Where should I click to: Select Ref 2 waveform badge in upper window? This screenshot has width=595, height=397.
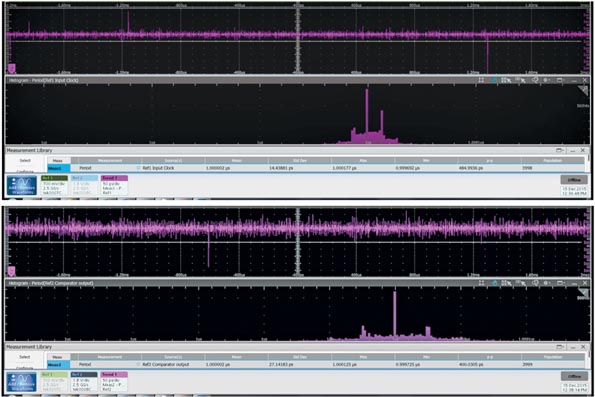coord(84,185)
